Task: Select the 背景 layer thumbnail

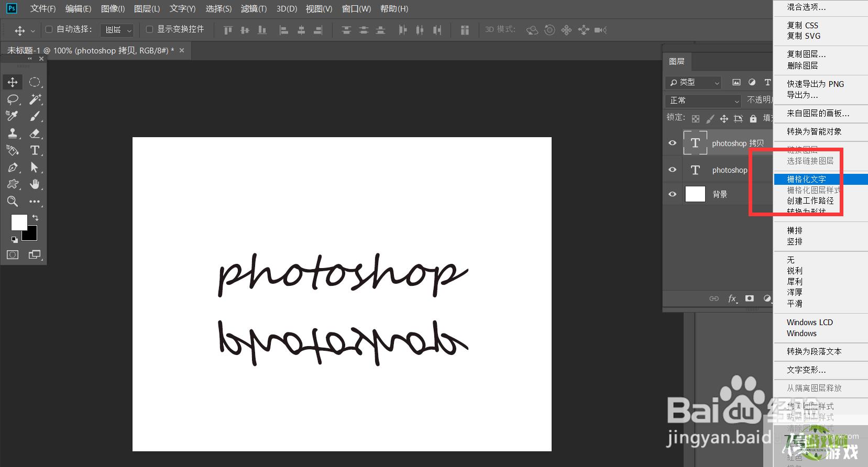Action: (695, 194)
